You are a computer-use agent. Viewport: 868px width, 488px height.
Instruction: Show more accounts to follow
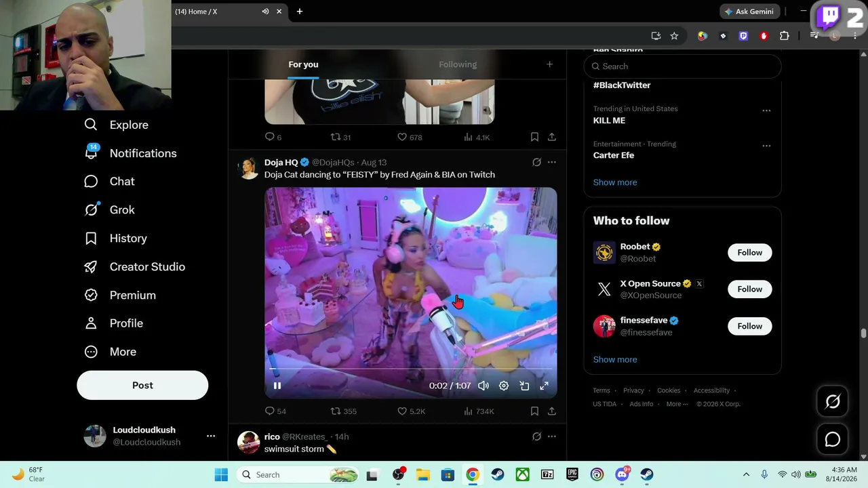615,360
